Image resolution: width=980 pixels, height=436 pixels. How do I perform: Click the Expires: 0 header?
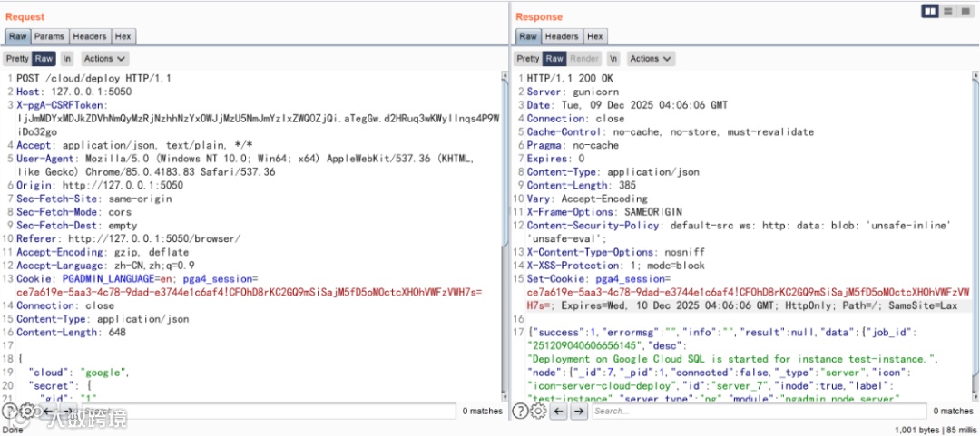(555, 159)
